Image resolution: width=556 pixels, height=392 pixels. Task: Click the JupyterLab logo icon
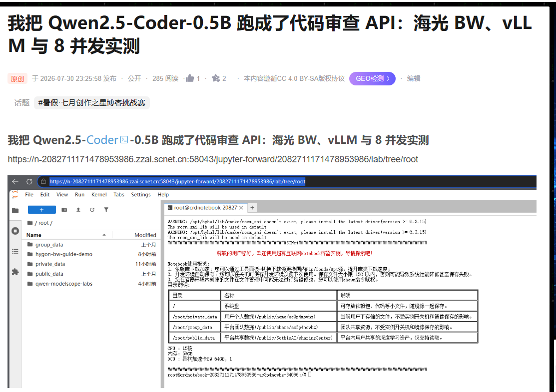pos(15,194)
